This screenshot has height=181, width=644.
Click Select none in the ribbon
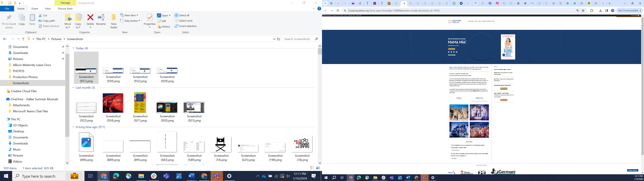point(183,21)
